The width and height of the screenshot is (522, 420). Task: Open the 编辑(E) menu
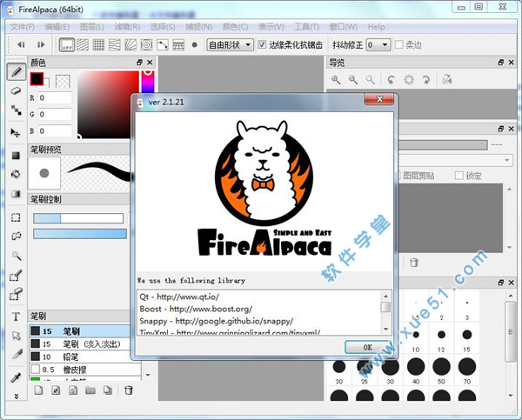(57, 27)
